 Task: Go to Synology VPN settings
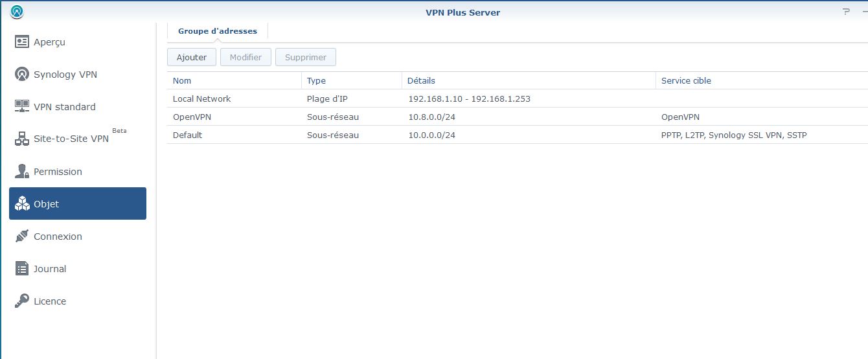[78, 74]
